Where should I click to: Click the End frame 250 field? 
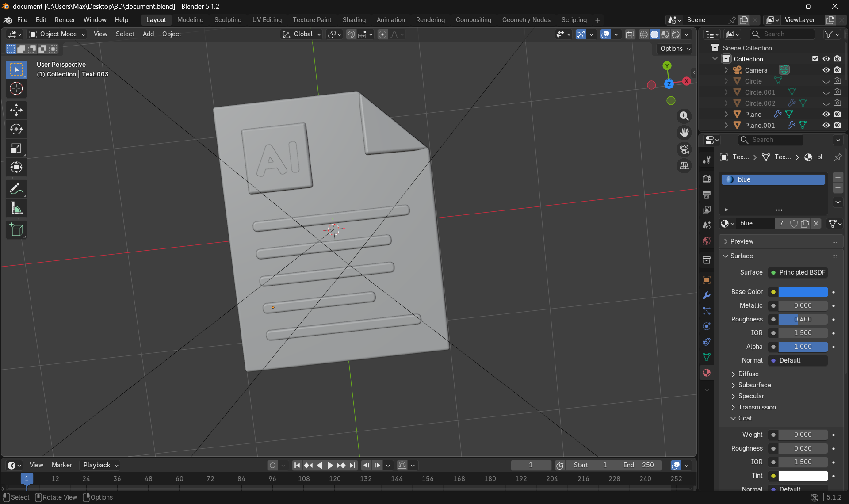639,465
